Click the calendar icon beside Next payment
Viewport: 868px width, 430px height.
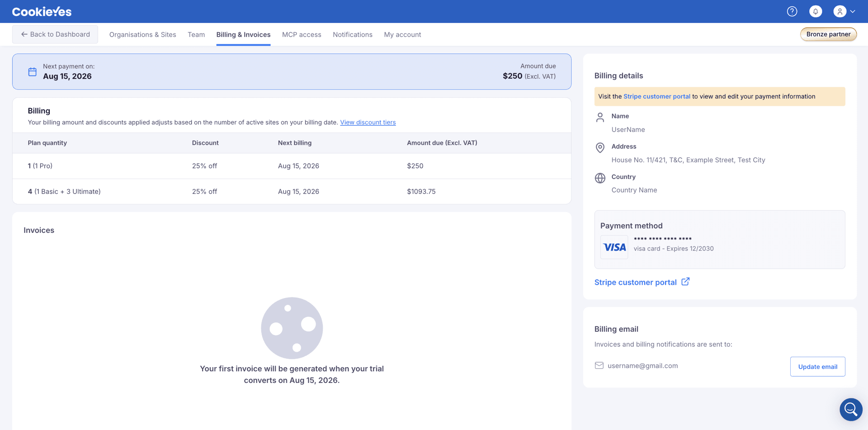point(33,72)
